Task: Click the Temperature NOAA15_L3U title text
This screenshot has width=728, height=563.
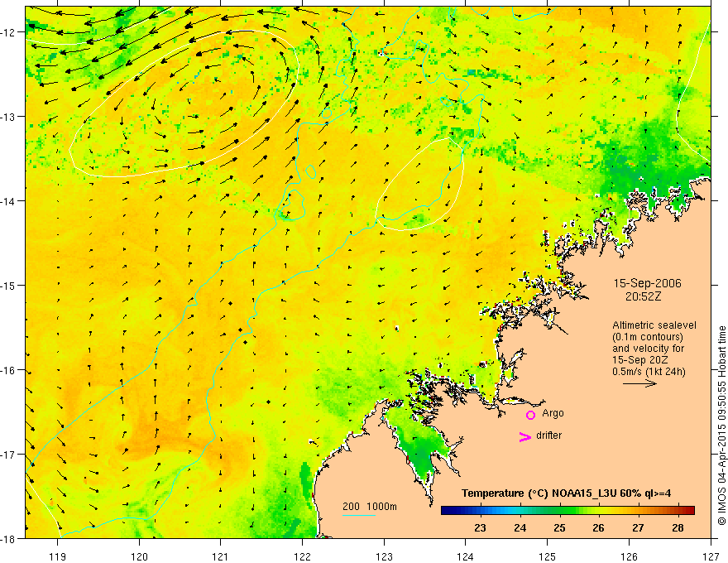Action: 566,493
